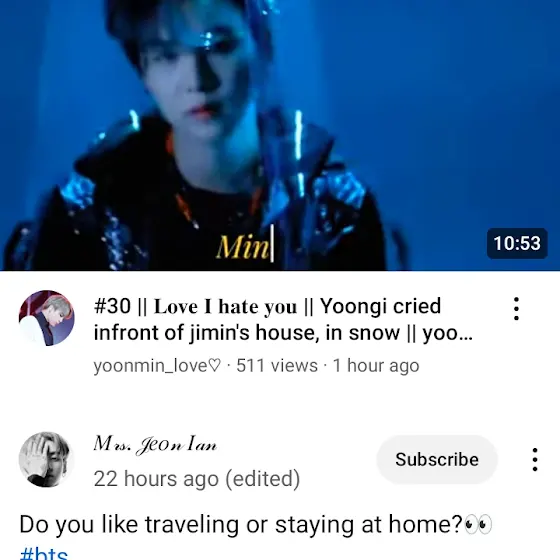Click the '1 hour ago' upload time
Viewport: 560px width, 560px height.
376,366
